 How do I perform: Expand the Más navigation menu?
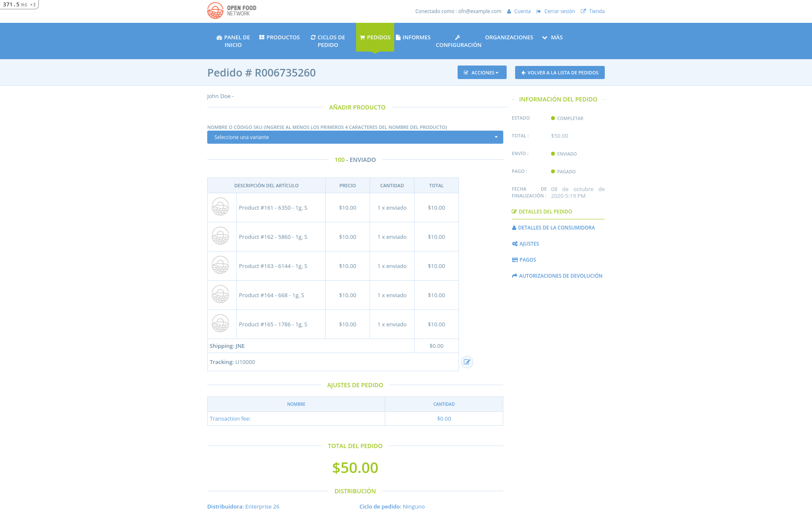(x=552, y=37)
